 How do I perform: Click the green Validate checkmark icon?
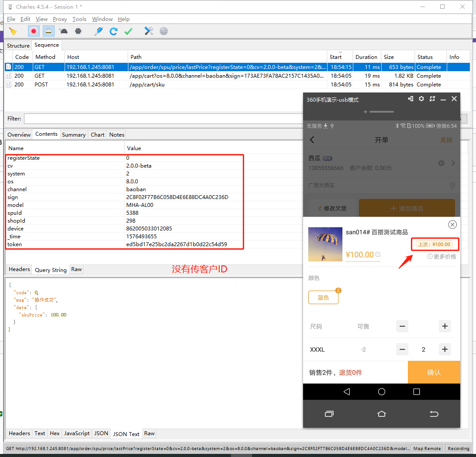coord(128,31)
